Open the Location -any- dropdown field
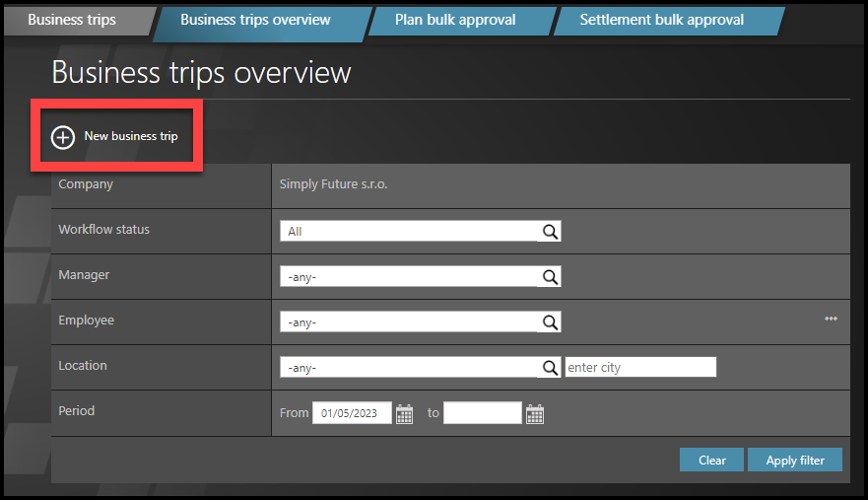This screenshot has width=868, height=500. click(x=409, y=368)
